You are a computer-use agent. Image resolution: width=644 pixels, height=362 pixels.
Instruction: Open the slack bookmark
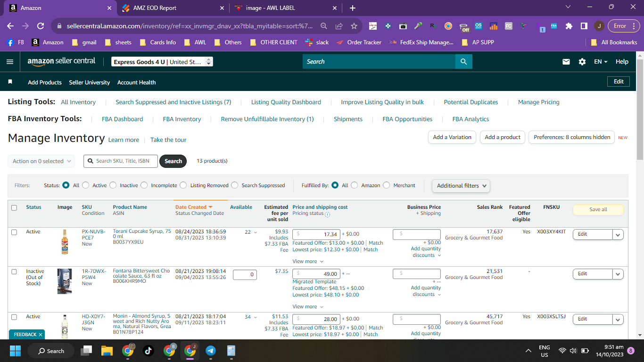(x=317, y=42)
